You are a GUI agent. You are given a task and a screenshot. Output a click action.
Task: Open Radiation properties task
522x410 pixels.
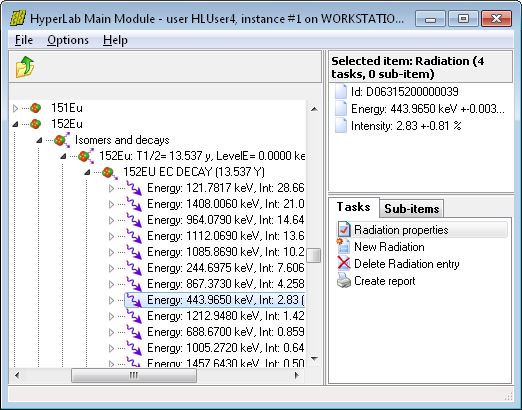(422, 230)
